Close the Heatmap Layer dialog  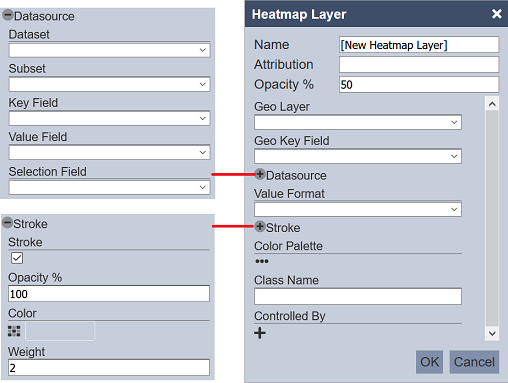click(497, 14)
